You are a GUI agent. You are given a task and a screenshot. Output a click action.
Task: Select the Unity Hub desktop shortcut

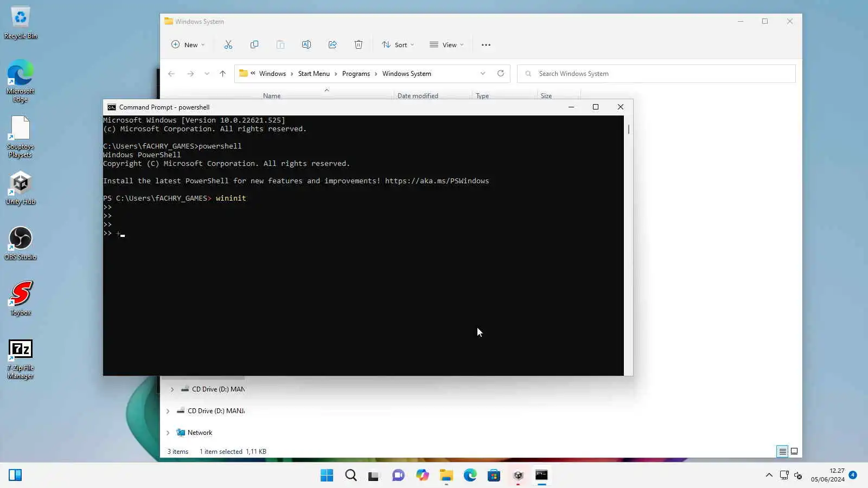click(x=21, y=189)
